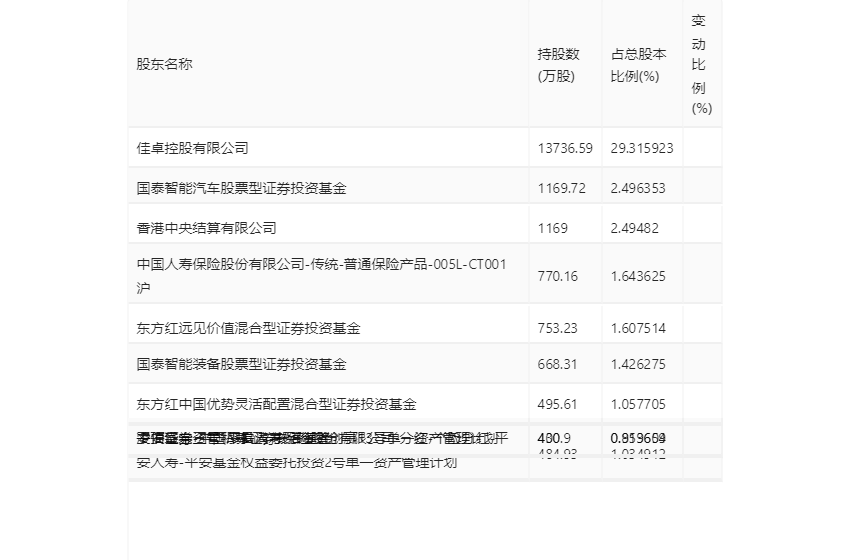Click percentage value 1.426275
850x560 pixels.
pos(638,364)
